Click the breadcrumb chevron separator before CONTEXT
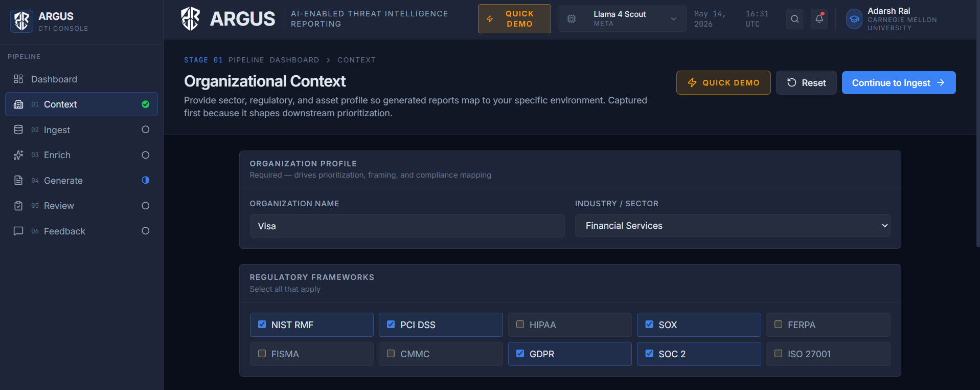 [x=328, y=60]
